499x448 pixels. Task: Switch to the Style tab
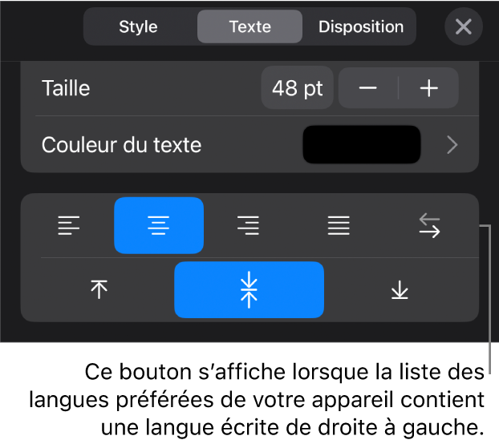(139, 26)
